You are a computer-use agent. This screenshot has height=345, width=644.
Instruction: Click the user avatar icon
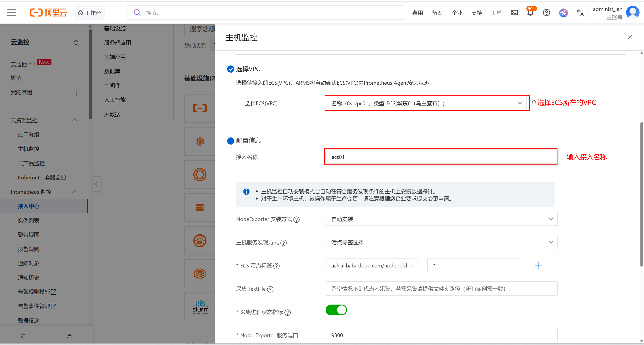click(633, 13)
